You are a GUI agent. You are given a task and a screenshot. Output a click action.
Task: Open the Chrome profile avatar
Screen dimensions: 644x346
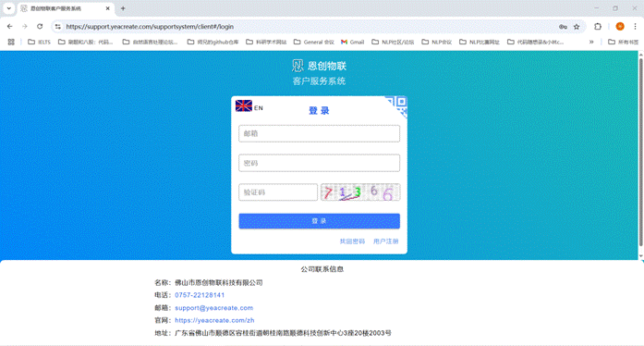click(620, 26)
